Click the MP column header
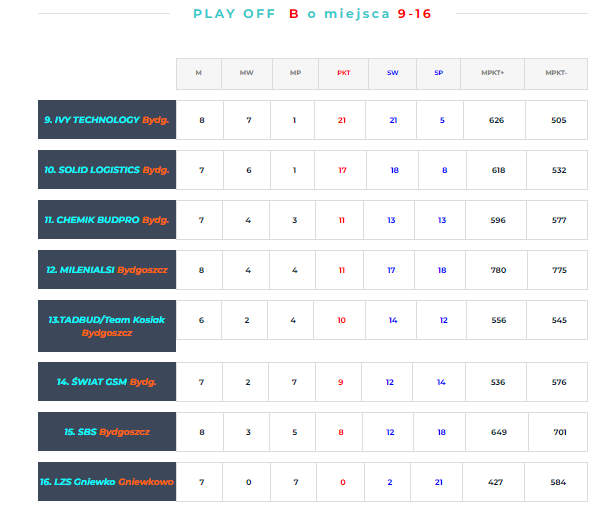This screenshot has width=607, height=519. pos(294,74)
